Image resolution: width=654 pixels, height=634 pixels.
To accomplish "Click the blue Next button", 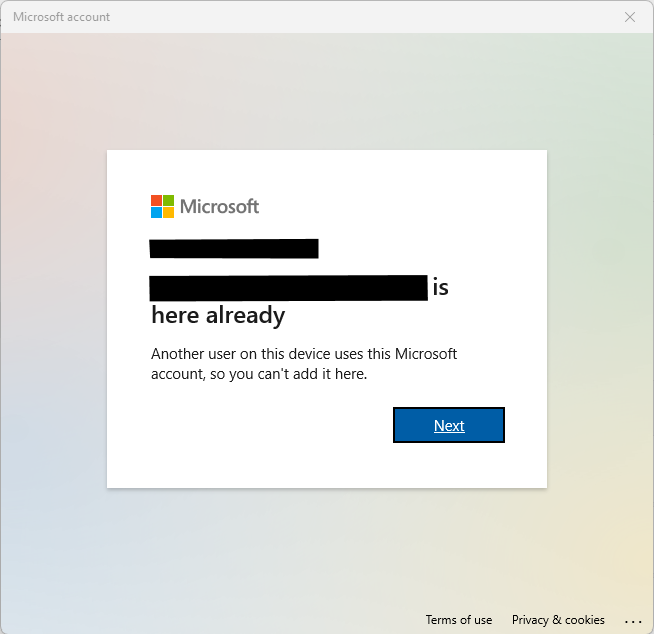I will [449, 425].
